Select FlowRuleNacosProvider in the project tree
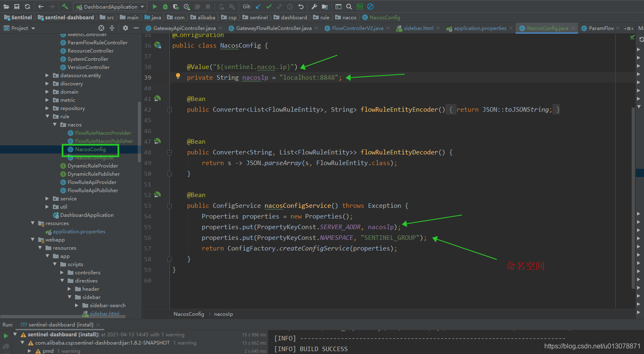This screenshot has height=354, width=644. (x=103, y=133)
